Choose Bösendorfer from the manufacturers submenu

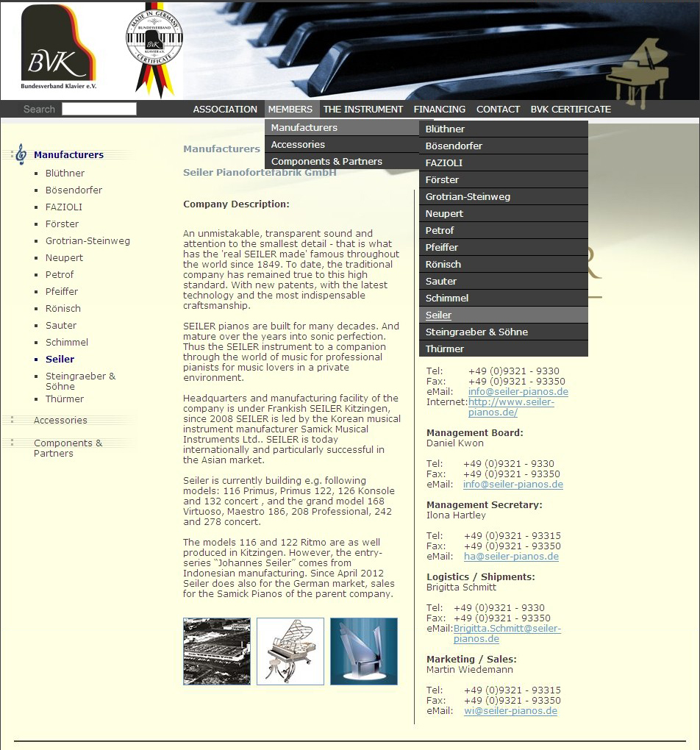(x=454, y=146)
